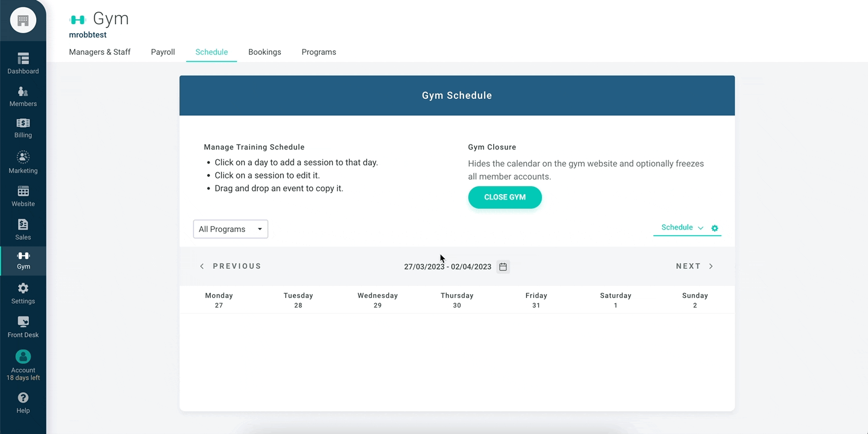The height and width of the screenshot is (434, 868).
Task: Switch to the Managers & Staff tab
Action: pyautogui.click(x=99, y=52)
